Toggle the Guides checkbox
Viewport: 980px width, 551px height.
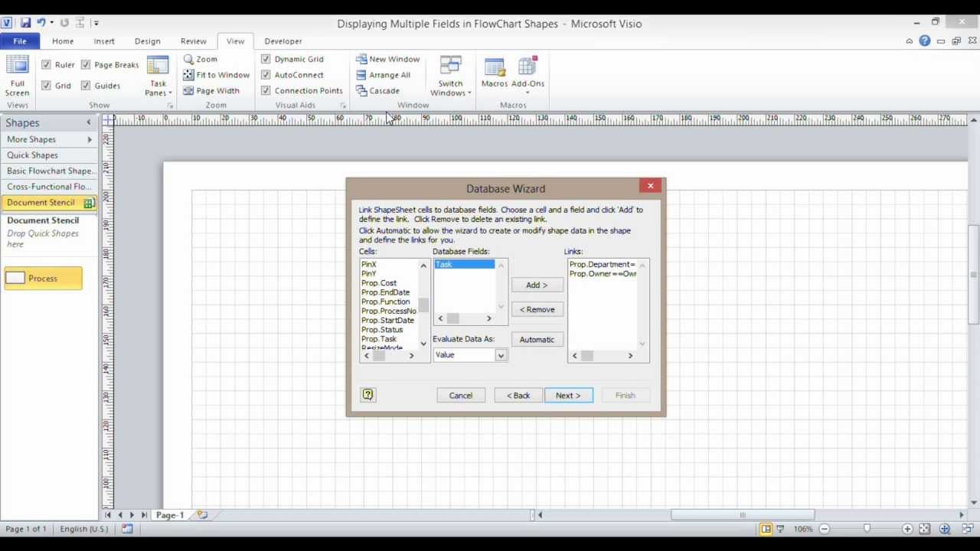point(86,86)
